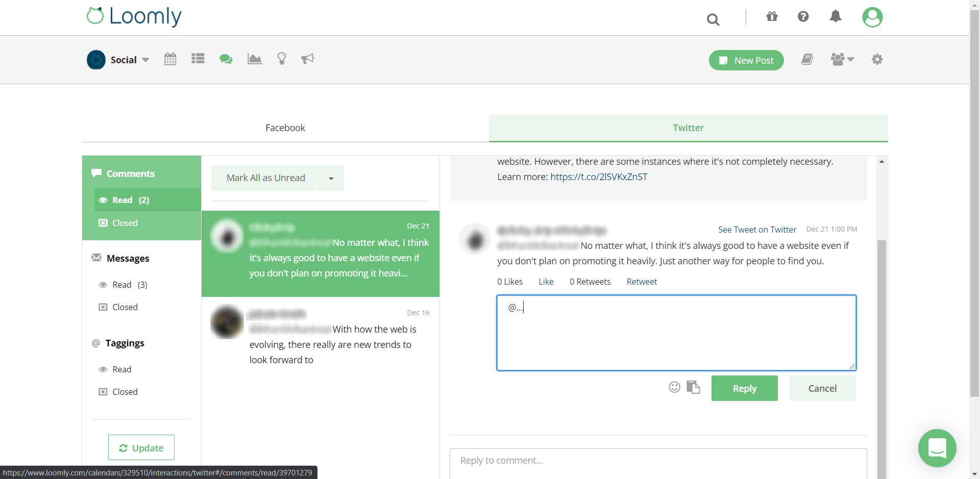
Task: Open the help question mark icon
Action: [x=803, y=17]
